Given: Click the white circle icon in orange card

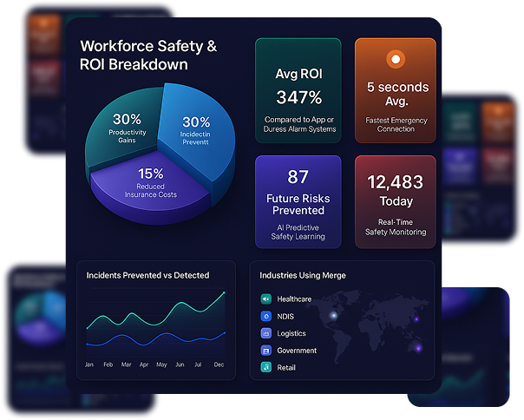Looking at the screenshot, I should pyautogui.click(x=395, y=60).
